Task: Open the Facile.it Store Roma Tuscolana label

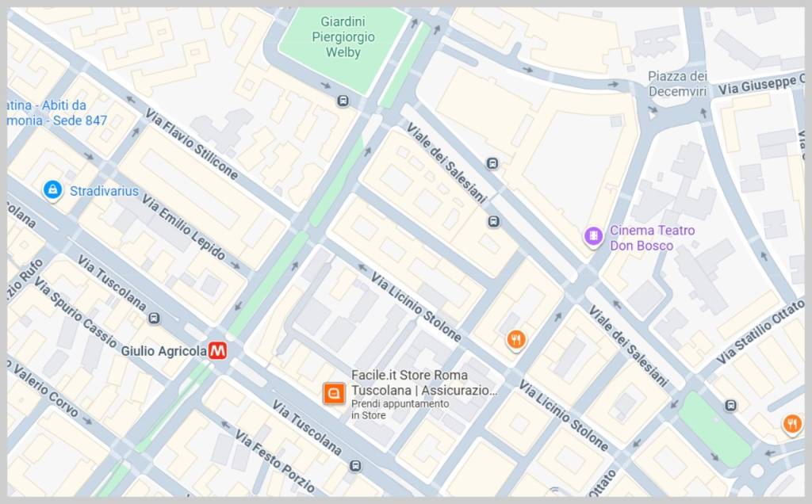Action: (423, 383)
